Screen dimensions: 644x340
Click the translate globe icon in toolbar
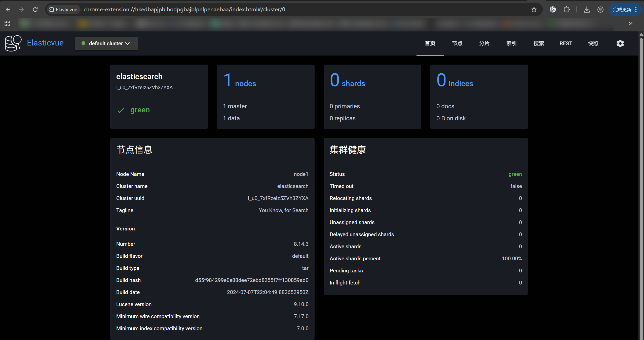[553, 10]
